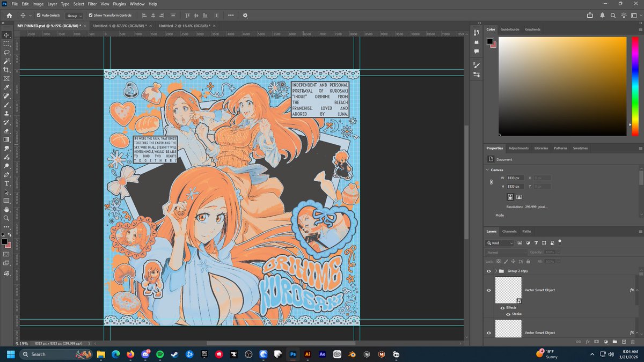This screenshot has height=362, width=644.
Task: Toggle the Quick Mask mode button
Action: (x=6, y=254)
